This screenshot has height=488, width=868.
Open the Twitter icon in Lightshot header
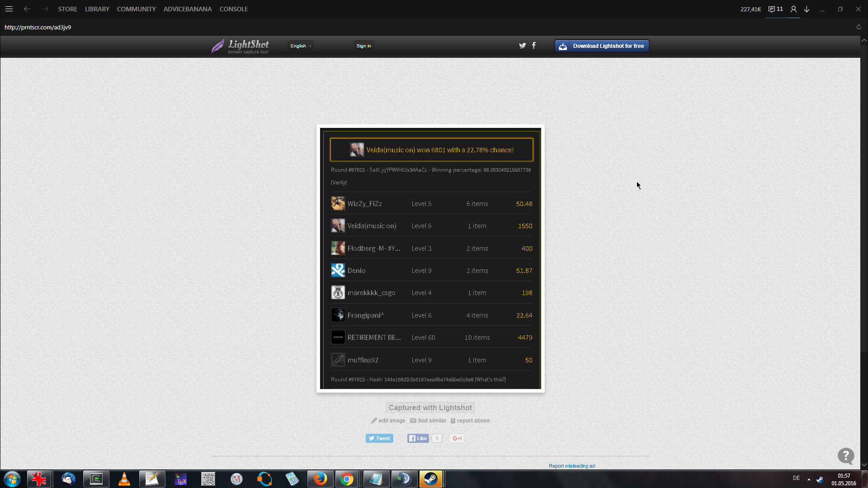point(522,46)
